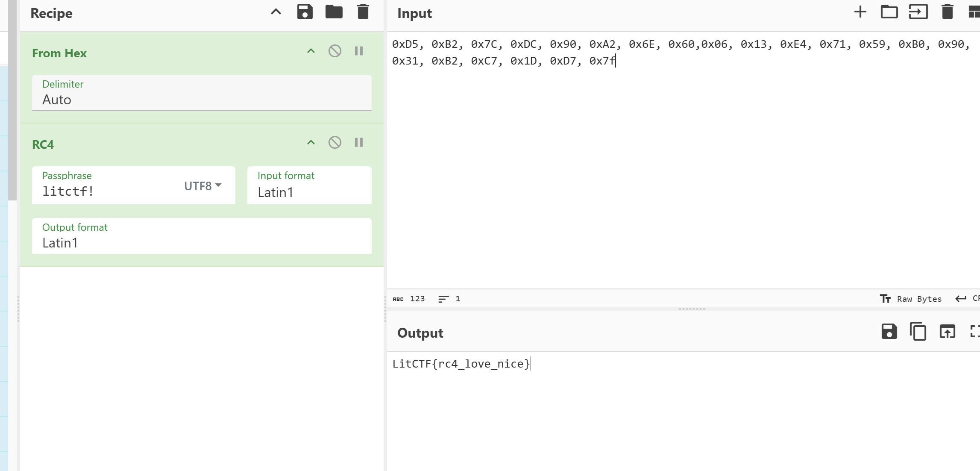Open folder as input
980x471 pixels.
point(889,12)
